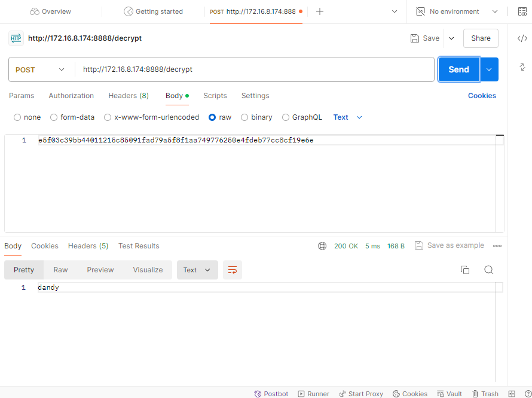Show the response Cookies tab
Screen dimensions: 532x398
[45, 246]
